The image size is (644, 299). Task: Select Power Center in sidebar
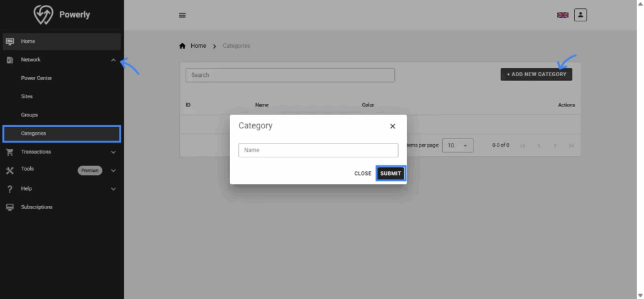tap(36, 78)
